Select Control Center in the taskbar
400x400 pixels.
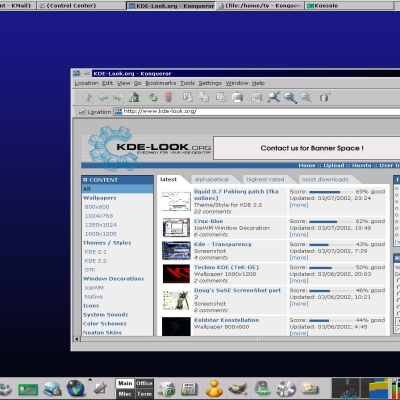click(x=81, y=6)
